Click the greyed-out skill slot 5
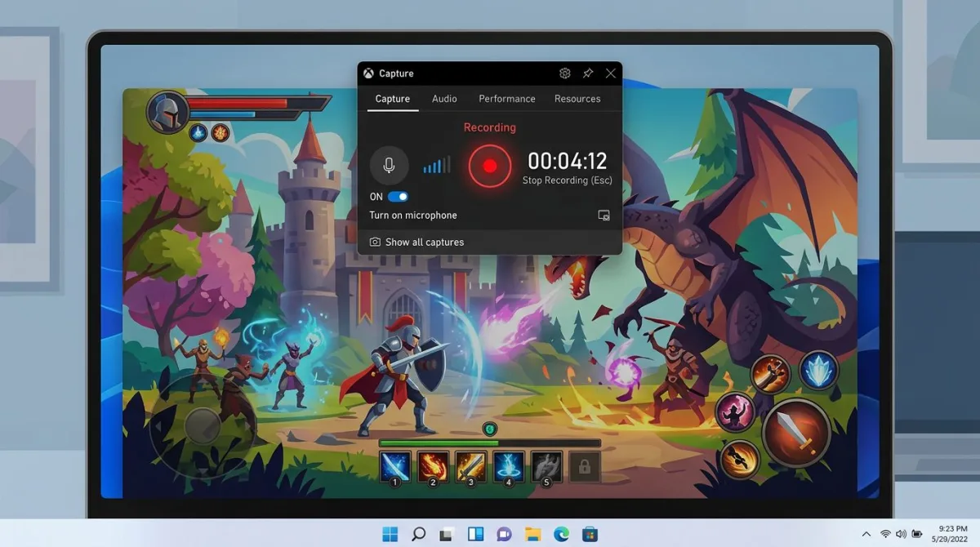This screenshot has width=980, height=547. [x=546, y=466]
